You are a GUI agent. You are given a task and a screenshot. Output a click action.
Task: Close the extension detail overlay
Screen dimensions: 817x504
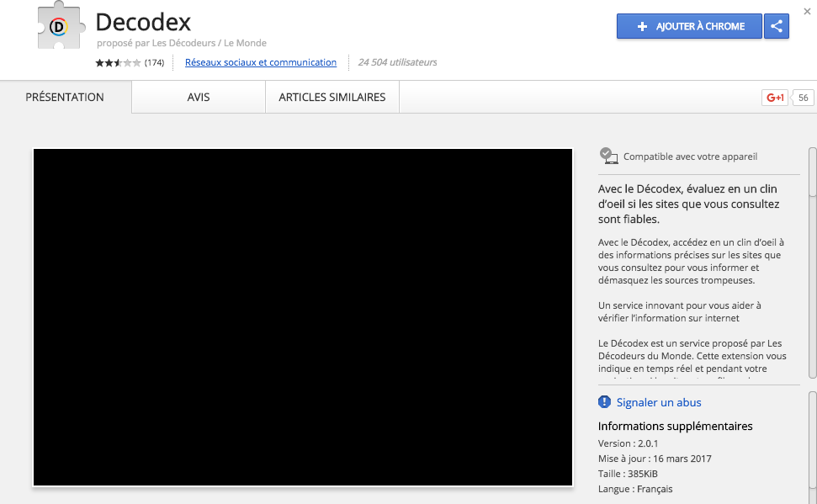(807, 12)
